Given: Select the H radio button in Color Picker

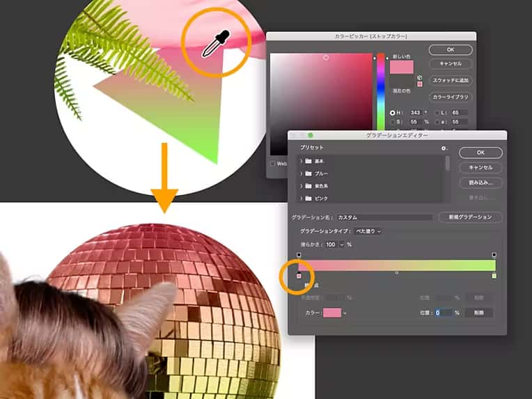Looking at the screenshot, I should (x=393, y=113).
